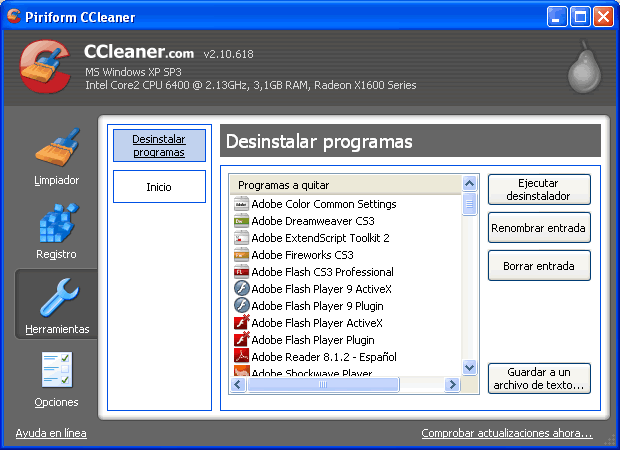Select Adobe Reader 8.1.2 - Español entry
The width and height of the screenshot is (620, 450).
pyautogui.click(x=324, y=357)
